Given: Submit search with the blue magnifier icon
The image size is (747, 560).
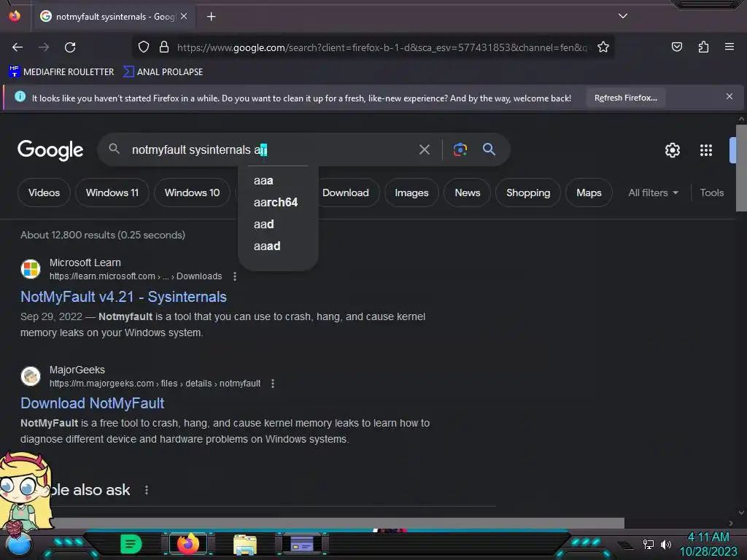Looking at the screenshot, I should (x=489, y=149).
